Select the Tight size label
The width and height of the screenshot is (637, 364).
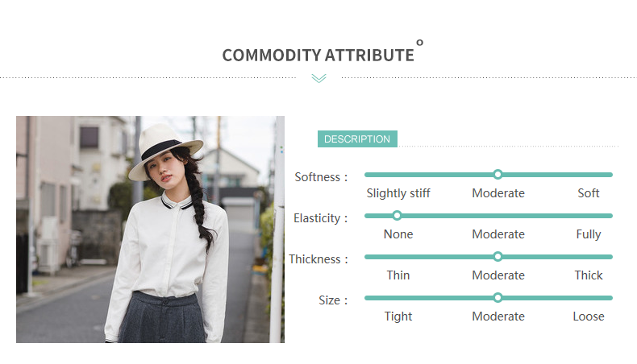point(398,316)
